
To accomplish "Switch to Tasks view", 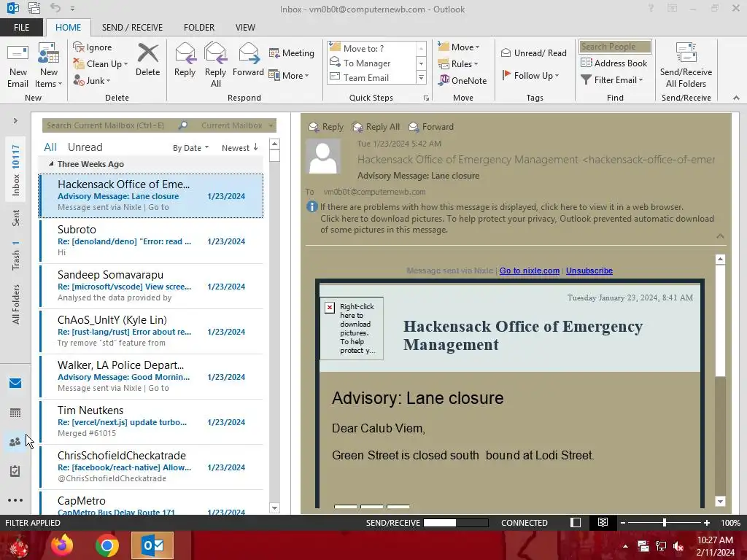I will 15,471.
